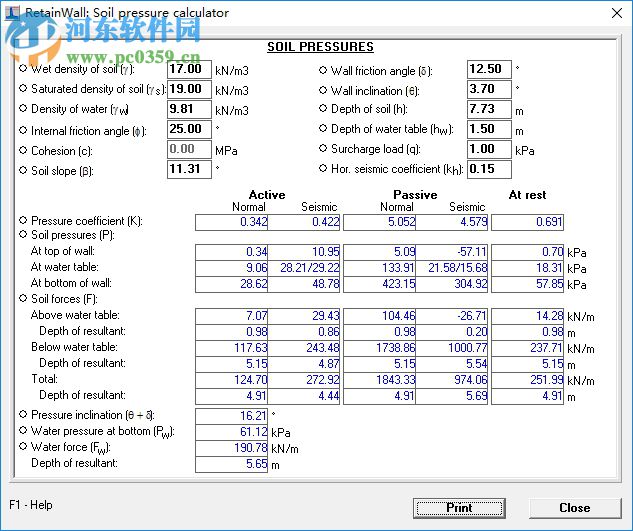Click the Depth of water table bullet
633x531 pixels.
323,128
